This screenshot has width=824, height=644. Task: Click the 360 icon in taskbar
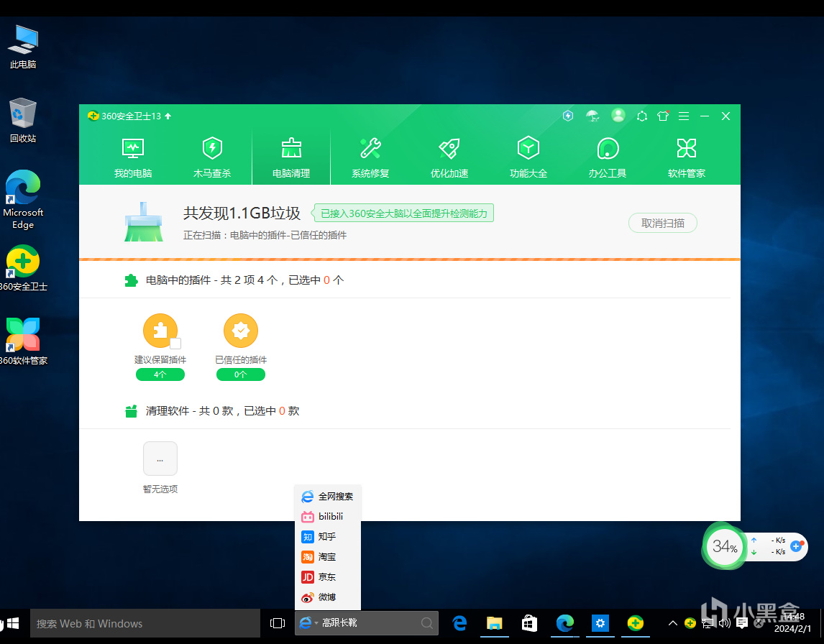[x=636, y=623]
